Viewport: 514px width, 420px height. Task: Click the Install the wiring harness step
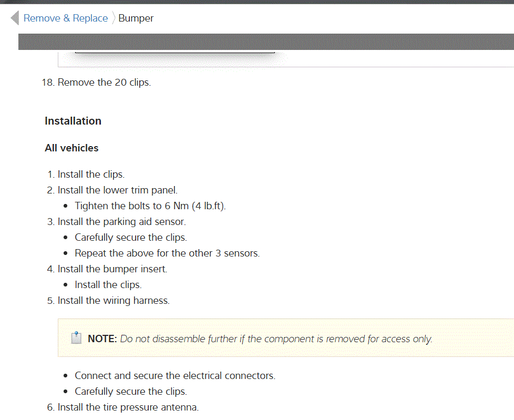pos(114,301)
